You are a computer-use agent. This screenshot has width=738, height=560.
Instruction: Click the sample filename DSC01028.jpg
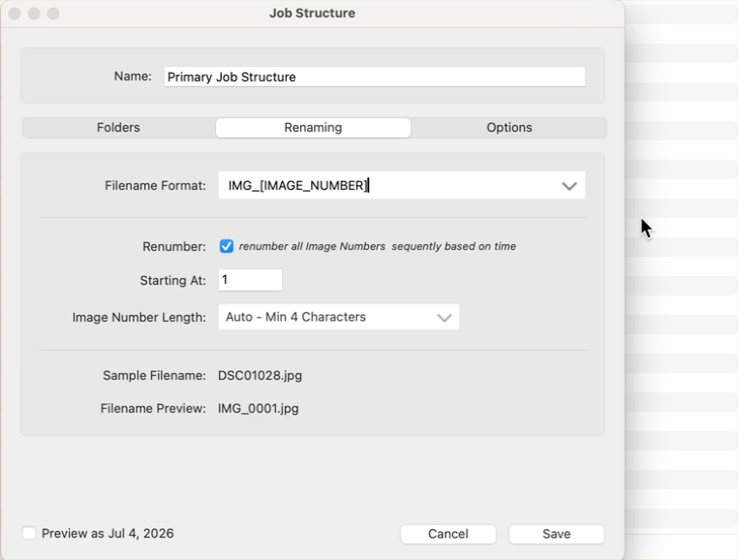[x=253, y=375]
